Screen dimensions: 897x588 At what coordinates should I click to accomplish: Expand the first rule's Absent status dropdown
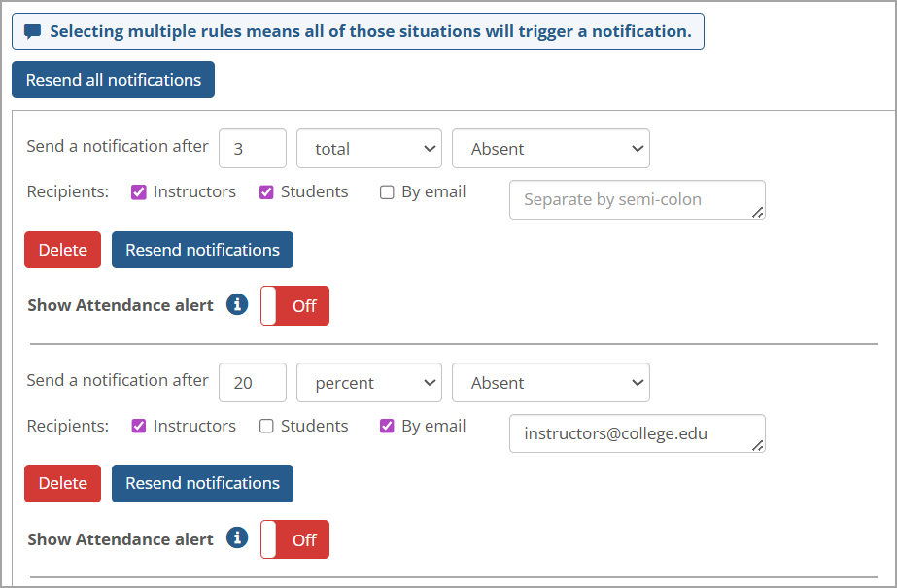[x=550, y=149]
